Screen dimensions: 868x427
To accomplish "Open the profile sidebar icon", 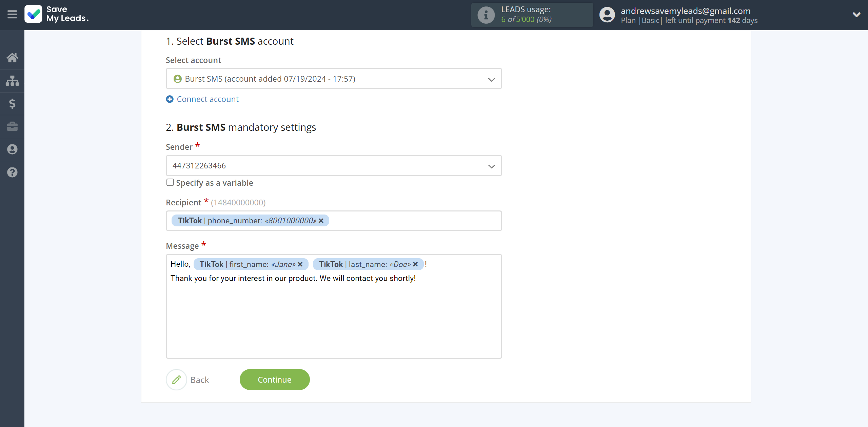I will pos(12,149).
